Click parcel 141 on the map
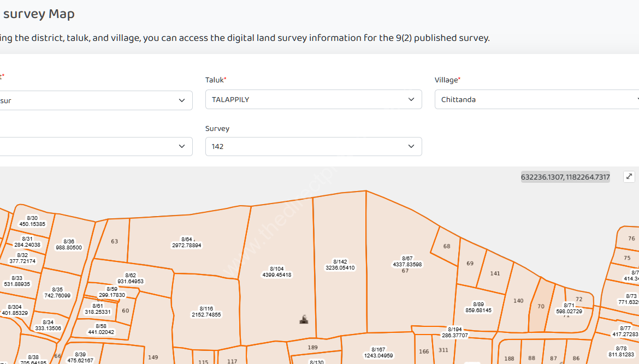Image resolution: width=639 pixels, height=364 pixels. coord(495,273)
